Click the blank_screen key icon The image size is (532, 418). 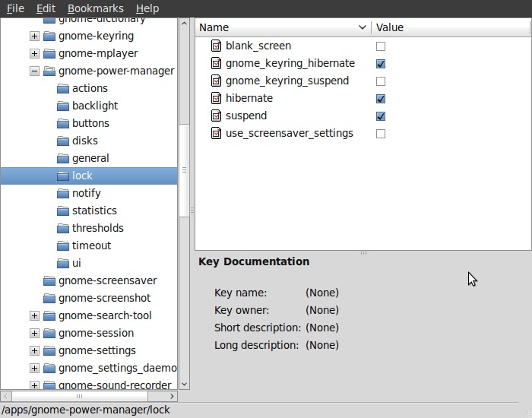click(216, 46)
